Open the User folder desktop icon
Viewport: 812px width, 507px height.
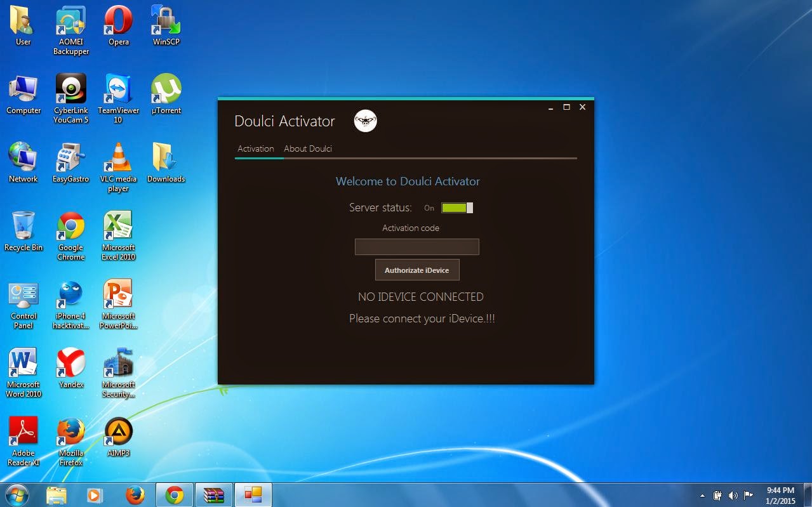23,25
